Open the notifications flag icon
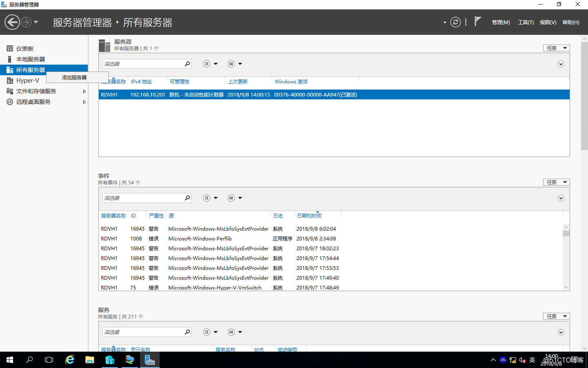Image resolution: width=588 pixels, height=368 pixels. (478, 21)
